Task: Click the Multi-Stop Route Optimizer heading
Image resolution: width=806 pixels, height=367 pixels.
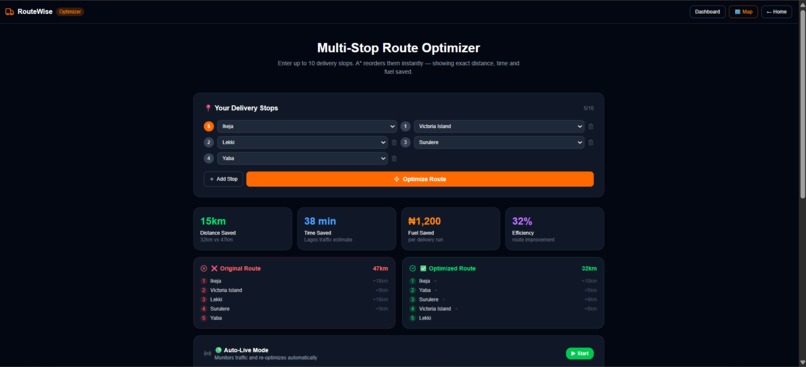Action: (x=398, y=48)
